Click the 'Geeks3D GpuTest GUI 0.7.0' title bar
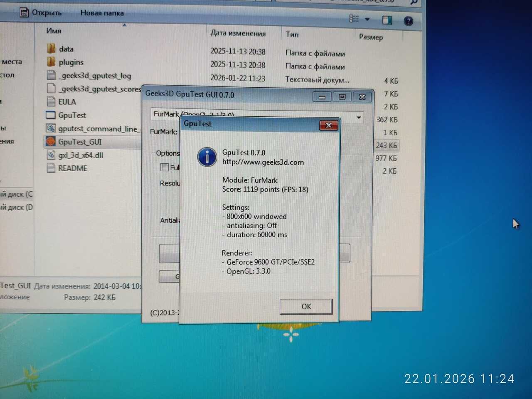532x399 pixels. [x=190, y=94]
